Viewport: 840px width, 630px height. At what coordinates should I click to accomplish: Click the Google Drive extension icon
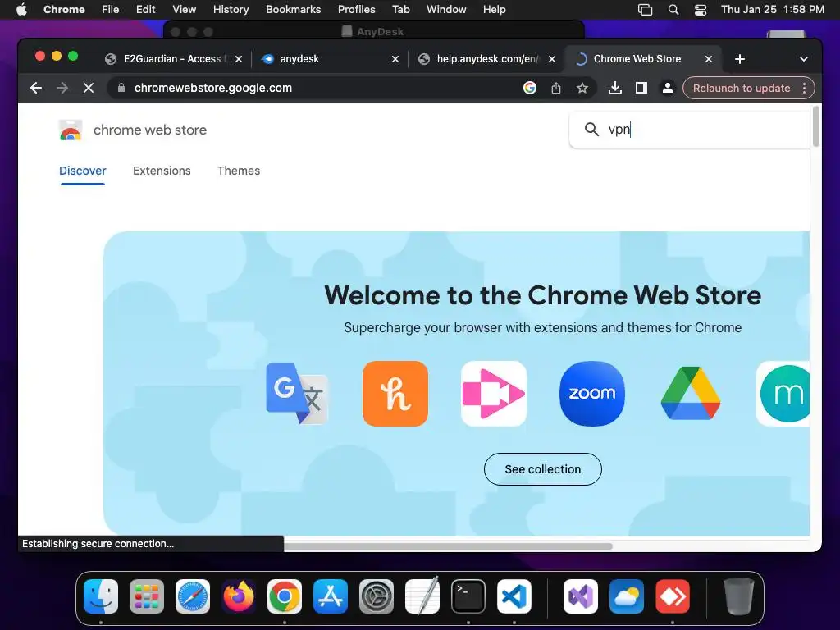(691, 394)
